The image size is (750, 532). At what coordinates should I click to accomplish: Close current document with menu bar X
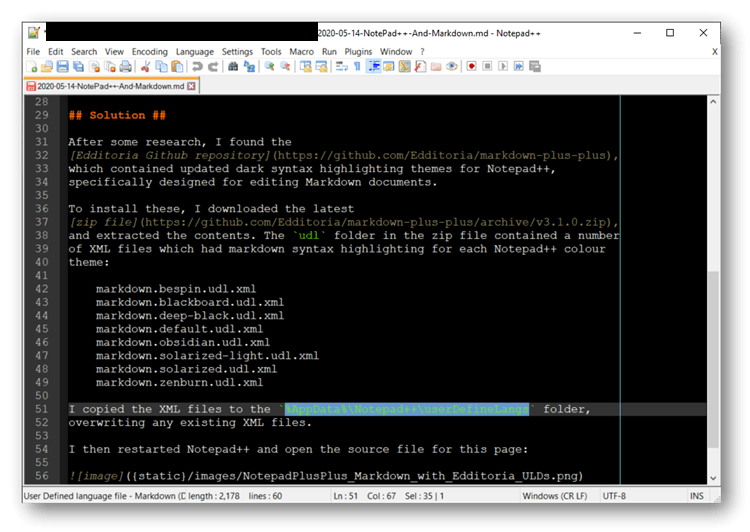715,52
